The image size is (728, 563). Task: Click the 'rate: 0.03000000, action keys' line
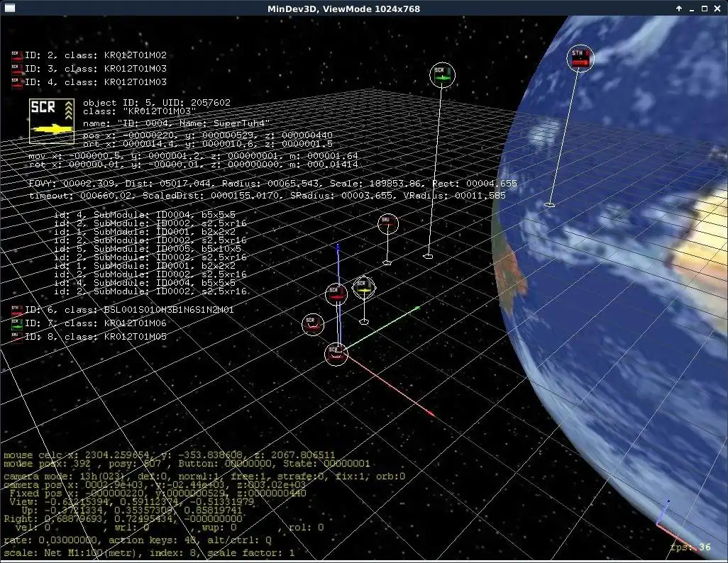(138, 540)
